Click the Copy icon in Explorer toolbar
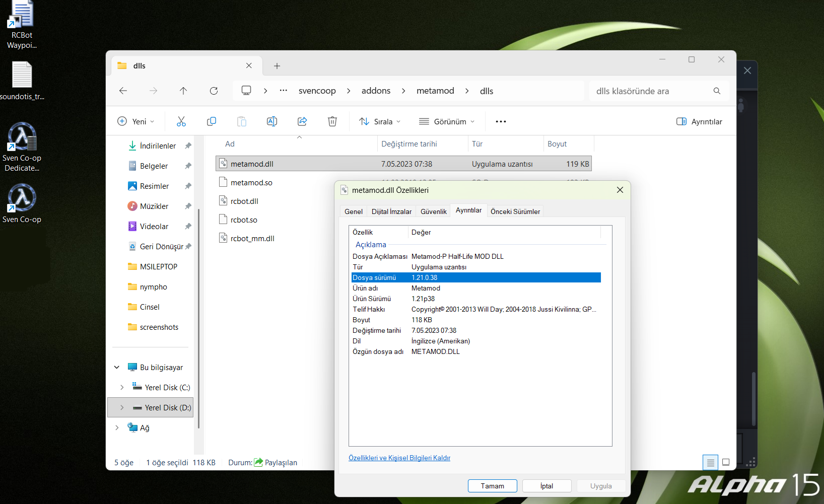This screenshot has width=824, height=504. [x=212, y=121]
